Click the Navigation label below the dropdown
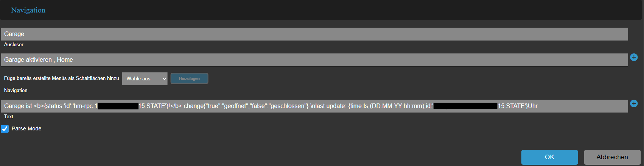The width and height of the screenshot is (644, 166). (16, 91)
